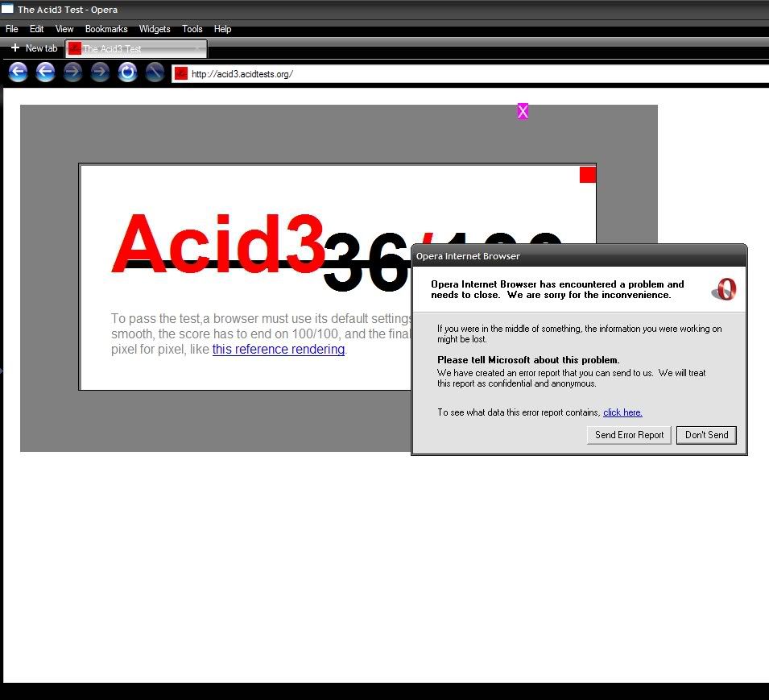The image size is (769, 700).
Task: Open the Tools menu
Action: point(192,29)
